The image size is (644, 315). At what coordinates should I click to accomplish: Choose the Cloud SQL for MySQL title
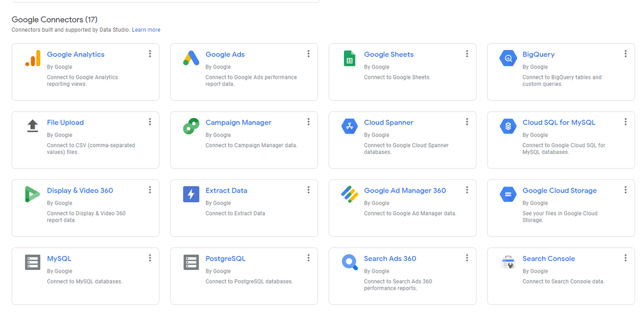tap(559, 123)
